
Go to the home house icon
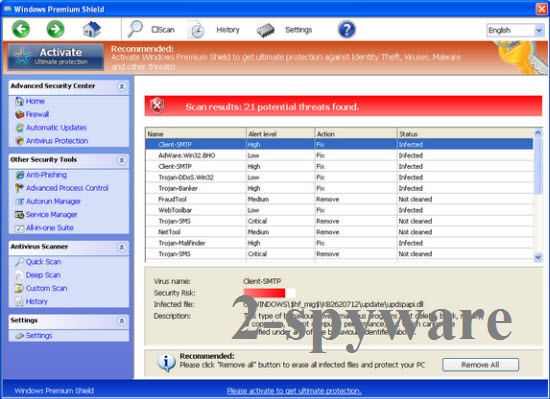(92, 29)
